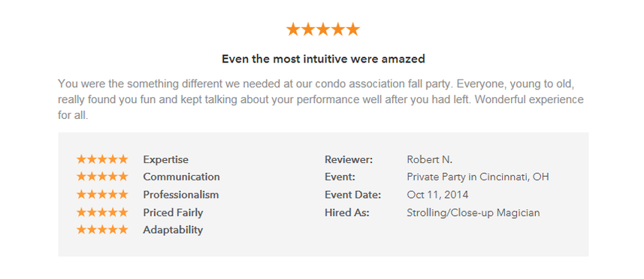The image size is (644, 279).
Task: Click the event date Oct 11, 2014
Action: point(437,195)
